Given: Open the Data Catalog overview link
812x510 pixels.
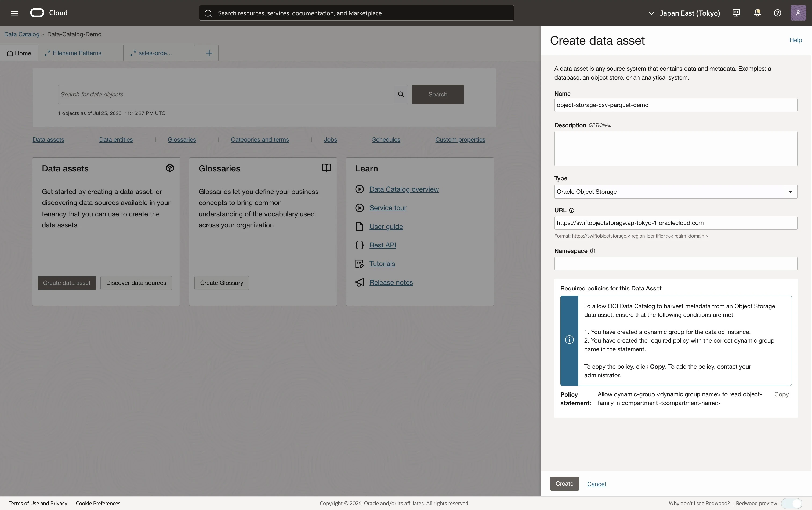Looking at the screenshot, I should point(404,189).
